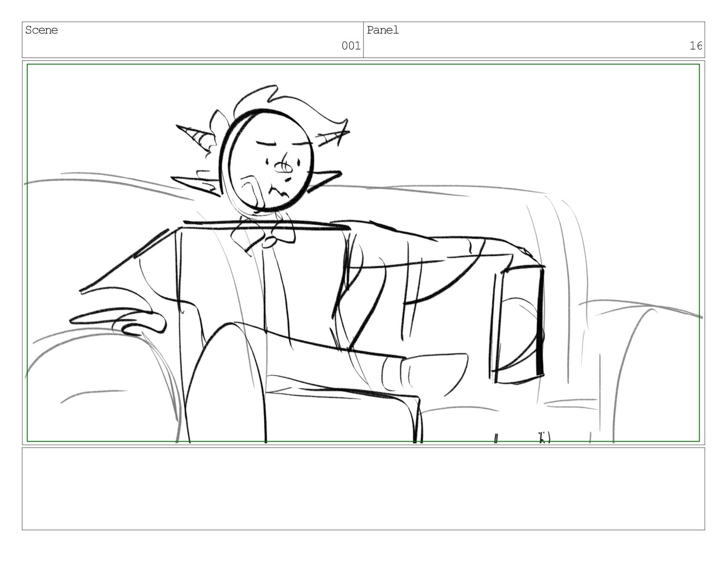This screenshot has height=563, width=728.
Task: Click the 'Scene' header label
Action: 41,30
